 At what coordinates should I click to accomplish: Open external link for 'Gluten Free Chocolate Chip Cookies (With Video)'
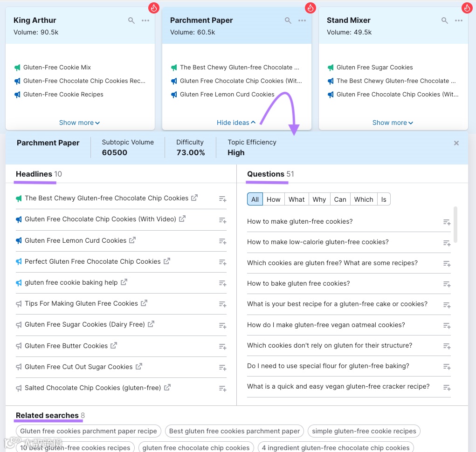click(182, 219)
